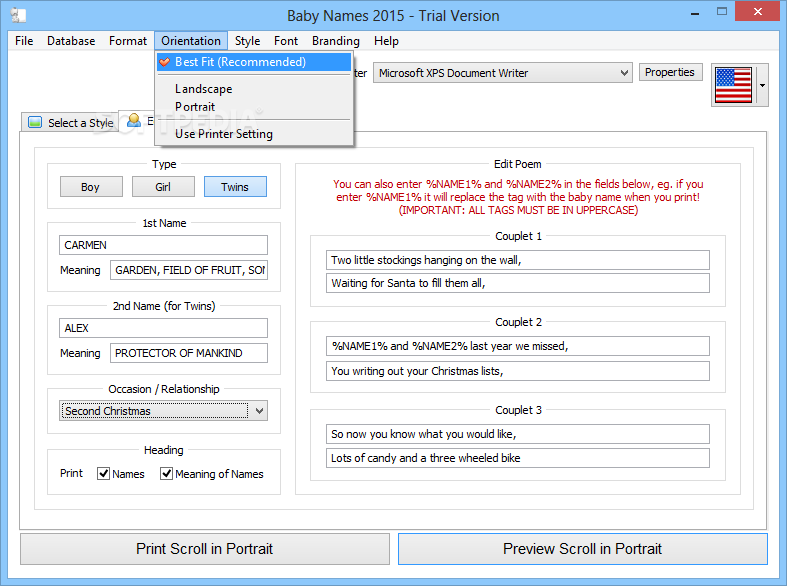The height and width of the screenshot is (586, 787).
Task: Close the Baby Names window
Action: coord(757,12)
